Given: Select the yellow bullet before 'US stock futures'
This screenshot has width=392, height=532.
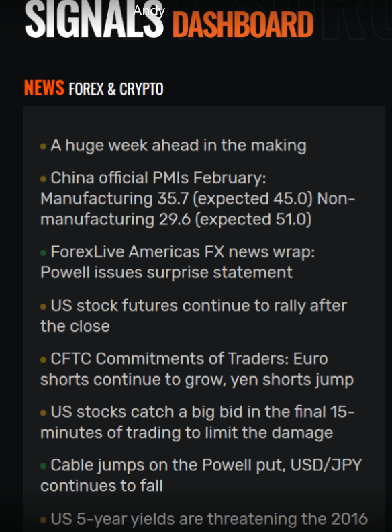Looking at the screenshot, I should click(43, 306).
